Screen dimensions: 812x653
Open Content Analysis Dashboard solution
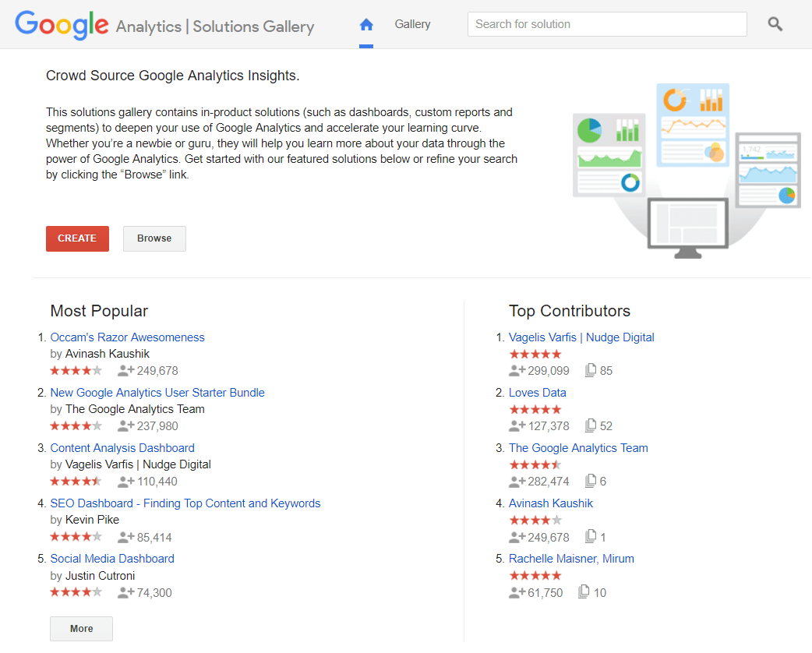122,448
